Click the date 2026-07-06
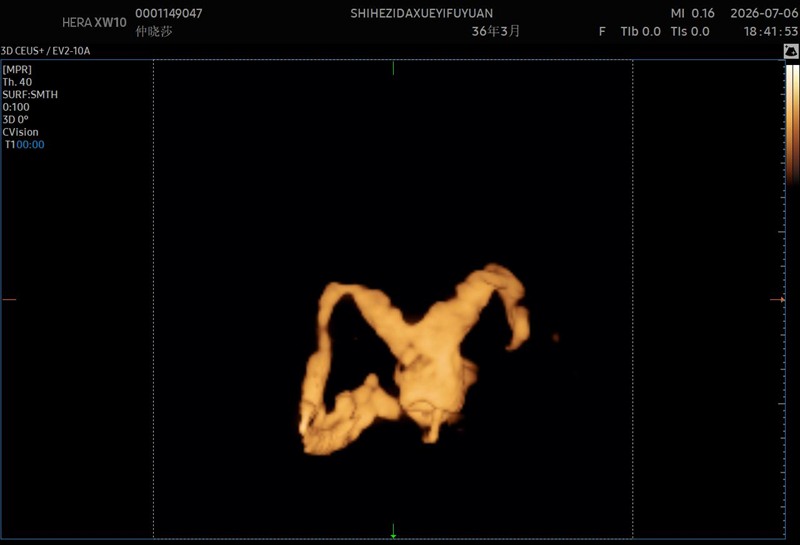Image resolution: width=800 pixels, height=545 pixels. 764,13
